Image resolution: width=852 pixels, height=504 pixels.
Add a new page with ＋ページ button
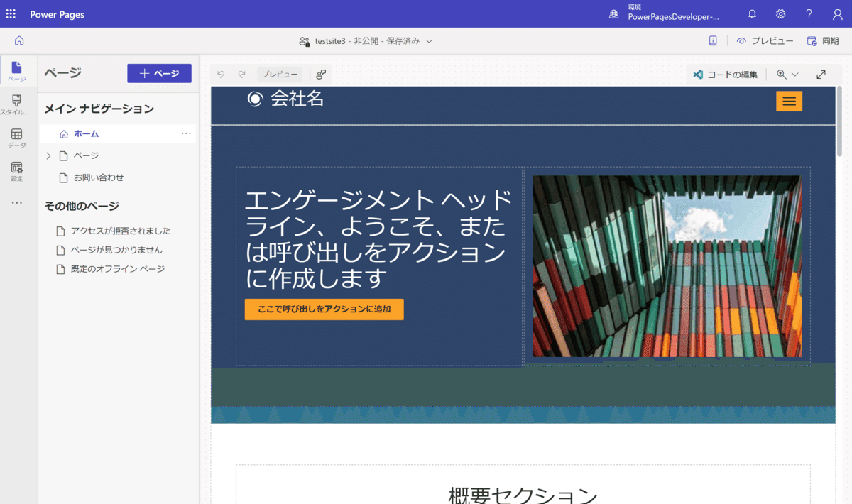[x=159, y=73]
